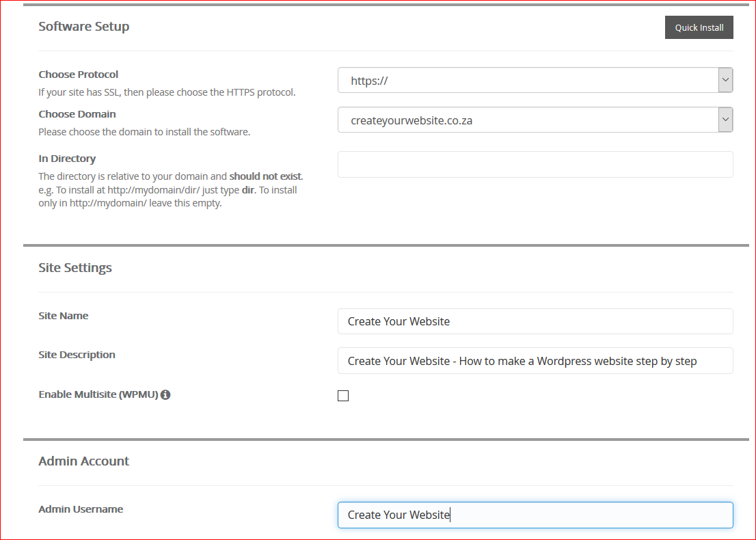This screenshot has height=540, width=756.
Task: Click the Admin Username label
Action: click(81, 509)
